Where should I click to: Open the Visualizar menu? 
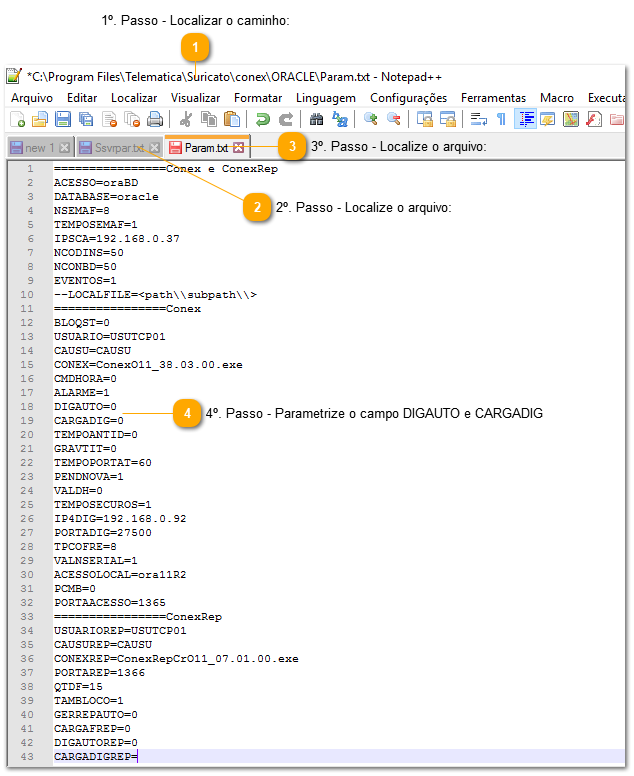click(x=195, y=98)
